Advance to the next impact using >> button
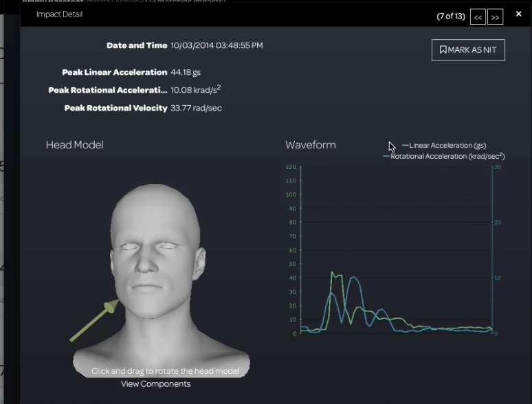 [495, 17]
